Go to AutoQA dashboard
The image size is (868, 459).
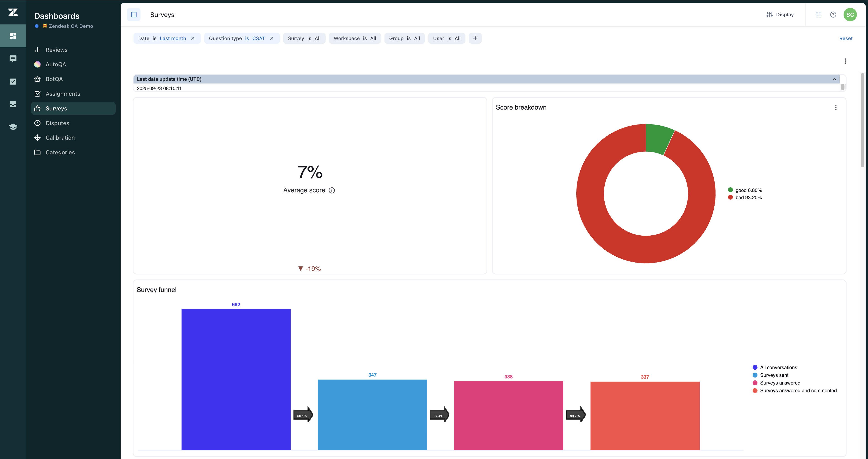tap(56, 64)
